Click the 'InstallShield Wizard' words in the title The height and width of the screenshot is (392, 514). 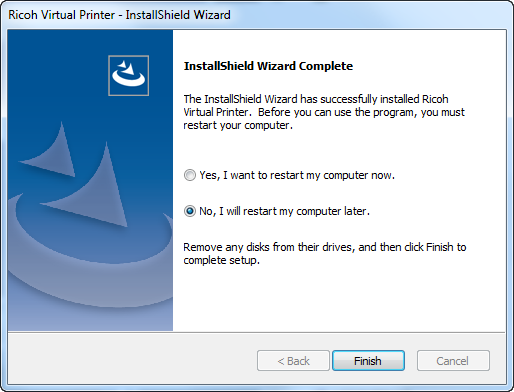tap(178, 15)
